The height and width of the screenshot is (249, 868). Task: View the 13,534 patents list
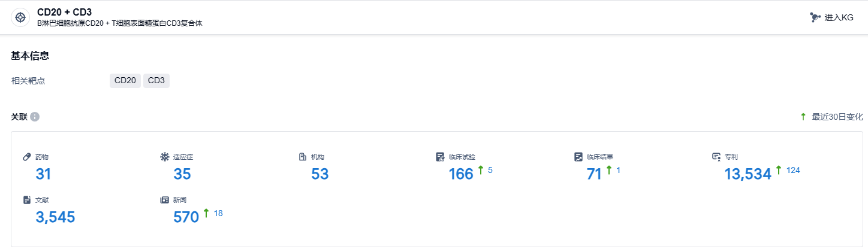(x=748, y=174)
